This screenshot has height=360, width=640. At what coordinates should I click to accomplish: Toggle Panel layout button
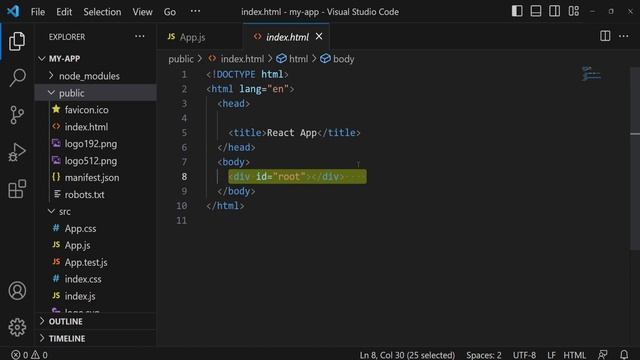click(536, 11)
